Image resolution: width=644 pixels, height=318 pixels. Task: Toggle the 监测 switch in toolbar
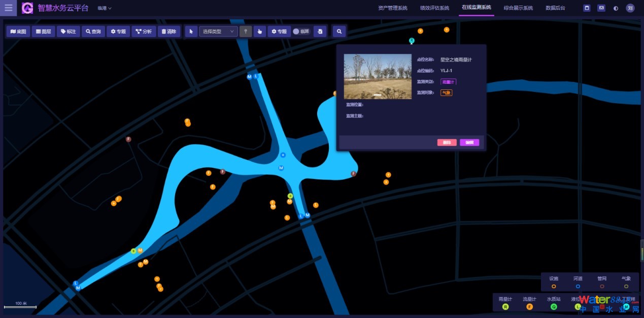click(x=296, y=31)
